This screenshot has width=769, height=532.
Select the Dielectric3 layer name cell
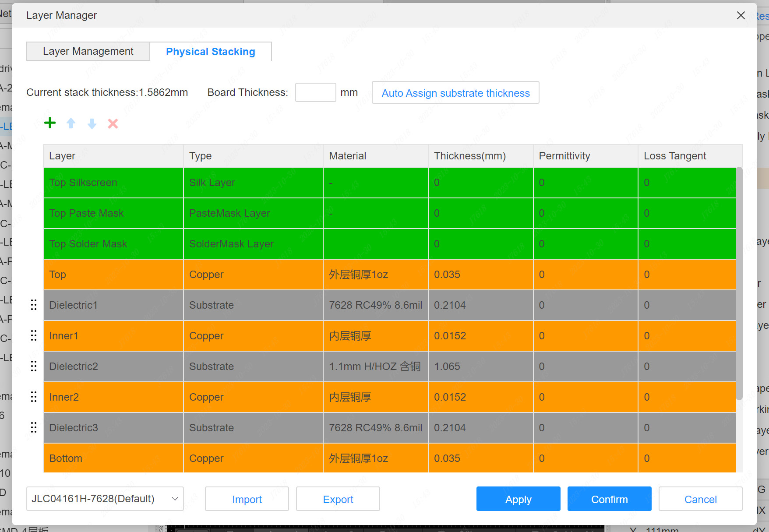click(113, 428)
